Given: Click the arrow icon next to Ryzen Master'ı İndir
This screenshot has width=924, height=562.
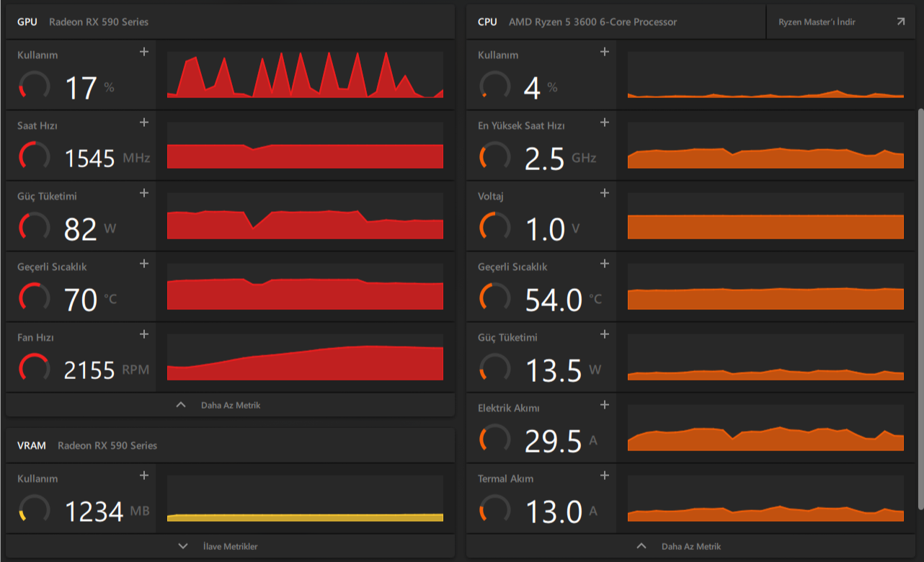Looking at the screenshot, I should [x=900, y=22].
